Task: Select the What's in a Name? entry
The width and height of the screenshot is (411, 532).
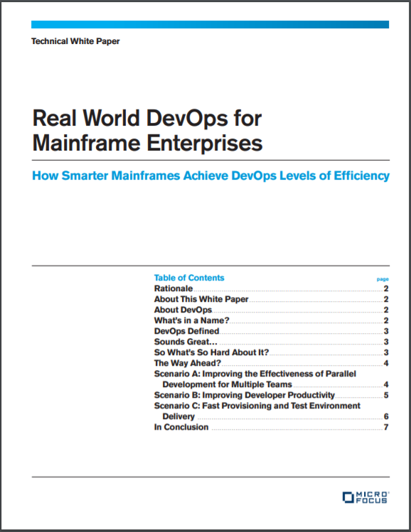Action: 271,320
